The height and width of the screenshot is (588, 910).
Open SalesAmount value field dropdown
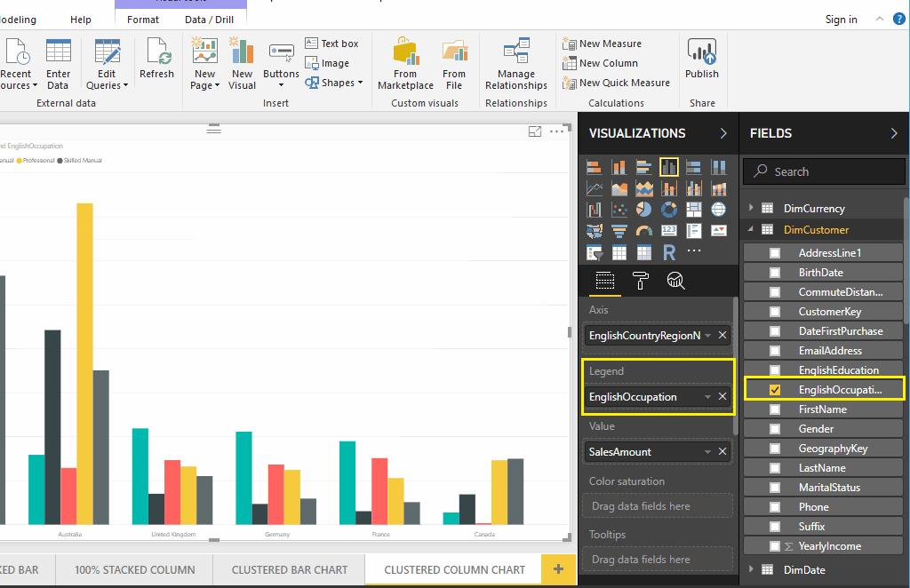tap(707, 452)
